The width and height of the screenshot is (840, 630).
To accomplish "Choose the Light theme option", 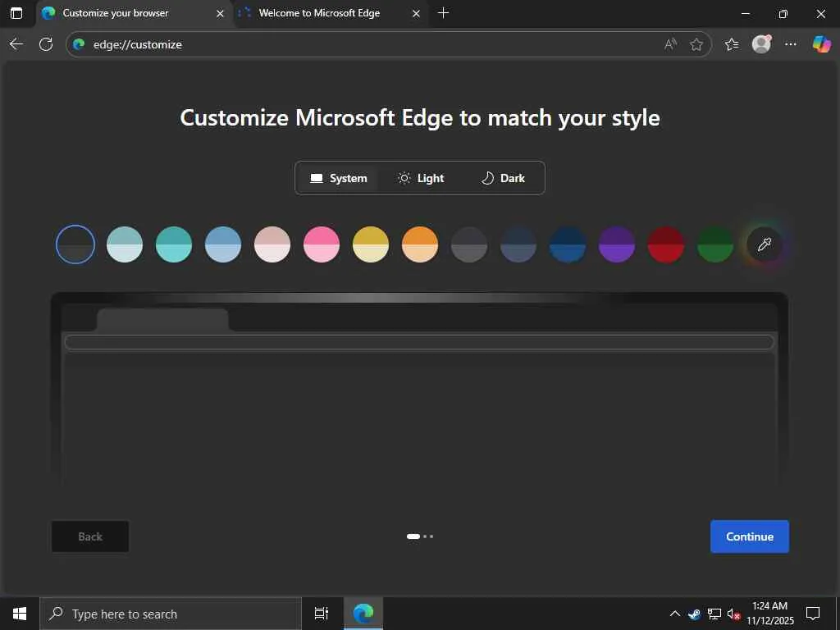I will tap(421, 178).
